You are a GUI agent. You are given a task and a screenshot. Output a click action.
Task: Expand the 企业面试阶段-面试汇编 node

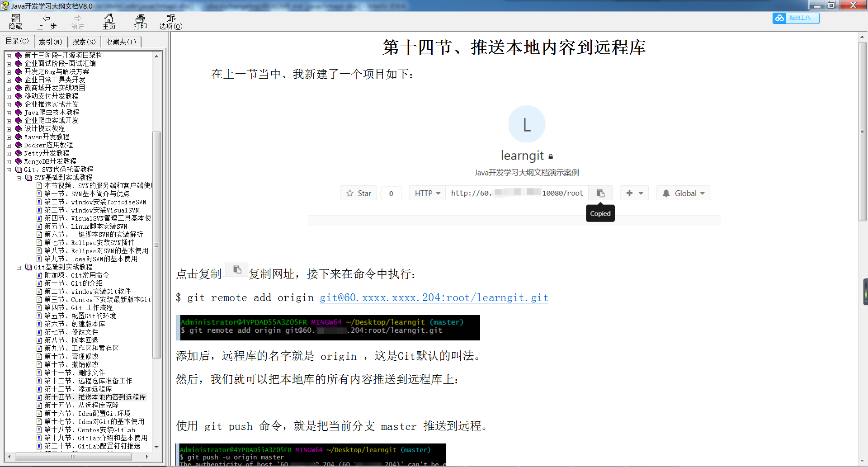click(x=9, y=64)
